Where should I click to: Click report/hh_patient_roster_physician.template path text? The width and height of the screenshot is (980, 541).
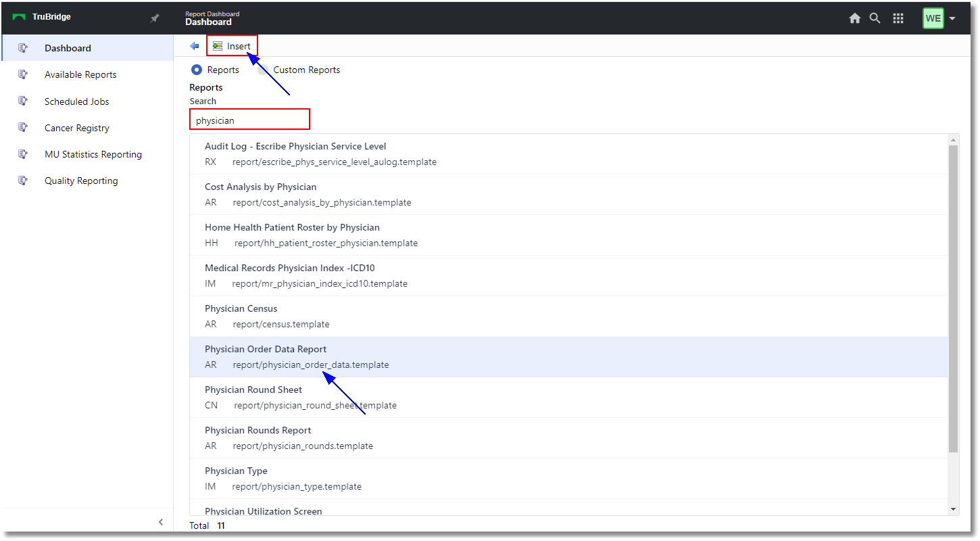[326, 243]
